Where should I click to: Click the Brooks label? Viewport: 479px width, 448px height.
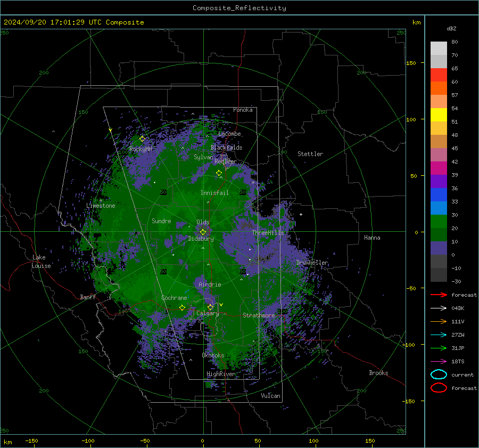click(x=378, y=373)
